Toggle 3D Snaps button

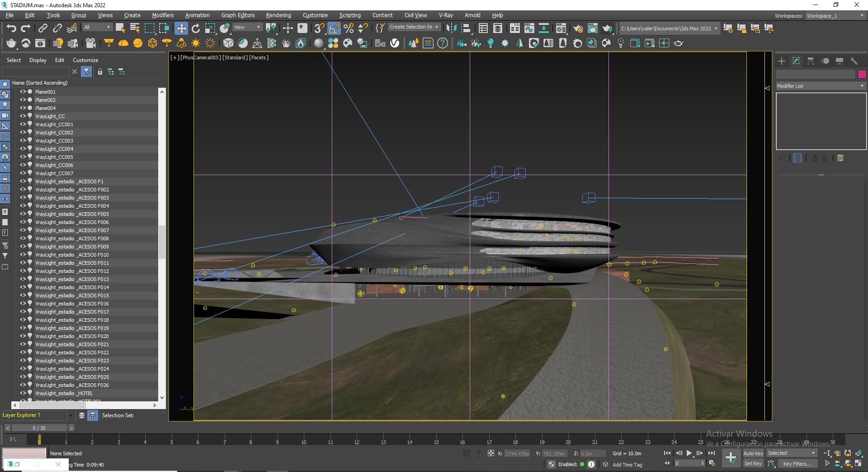click(319, 29)
